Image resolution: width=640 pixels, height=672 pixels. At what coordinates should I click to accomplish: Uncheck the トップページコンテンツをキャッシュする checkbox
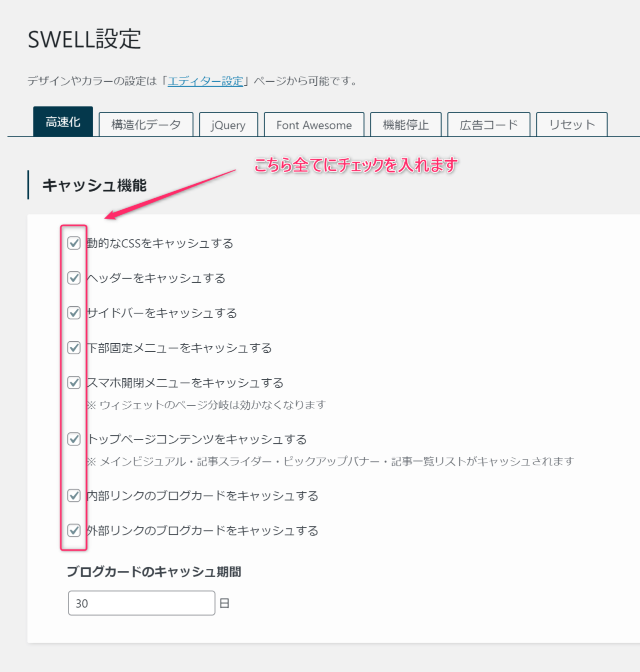point(74,439)
